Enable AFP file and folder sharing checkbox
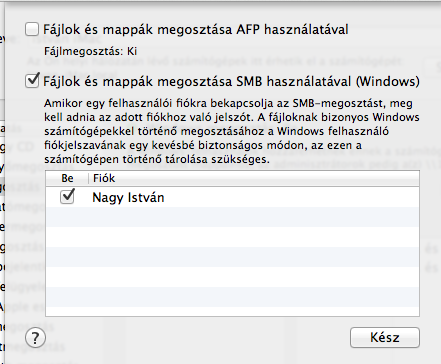This screenshot has height=364, width=441. 32,29
